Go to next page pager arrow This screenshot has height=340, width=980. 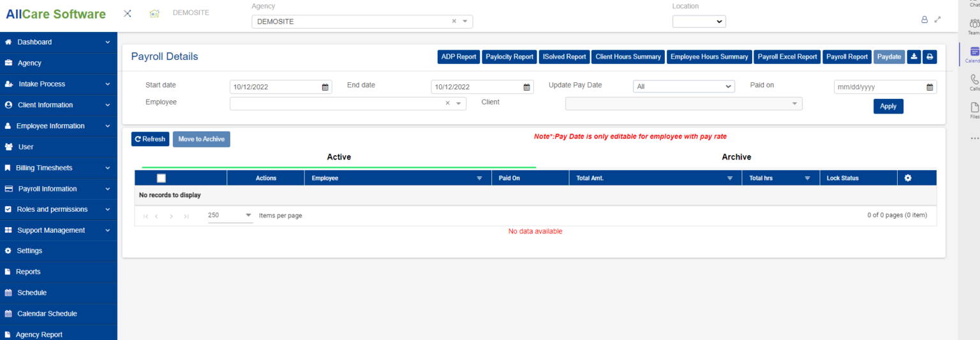[171, 216]
